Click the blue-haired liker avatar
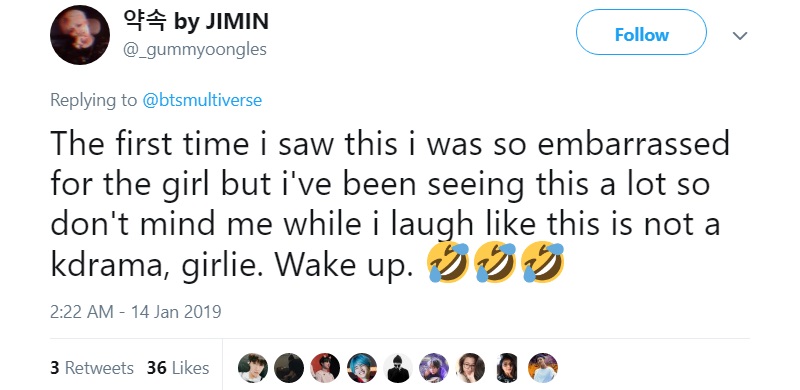Viewport: 800px width, 390px height. [362, 368]
